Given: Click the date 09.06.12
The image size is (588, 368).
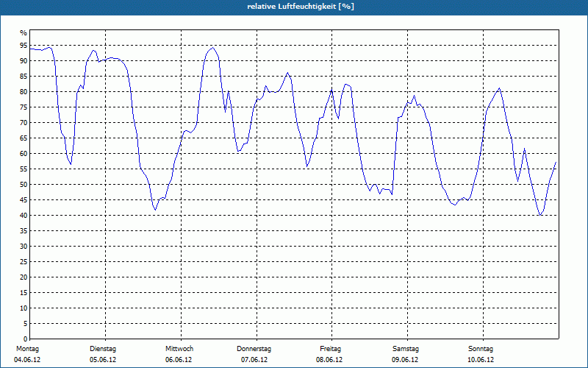Looking at the screenshot, I should click(405, 360).
